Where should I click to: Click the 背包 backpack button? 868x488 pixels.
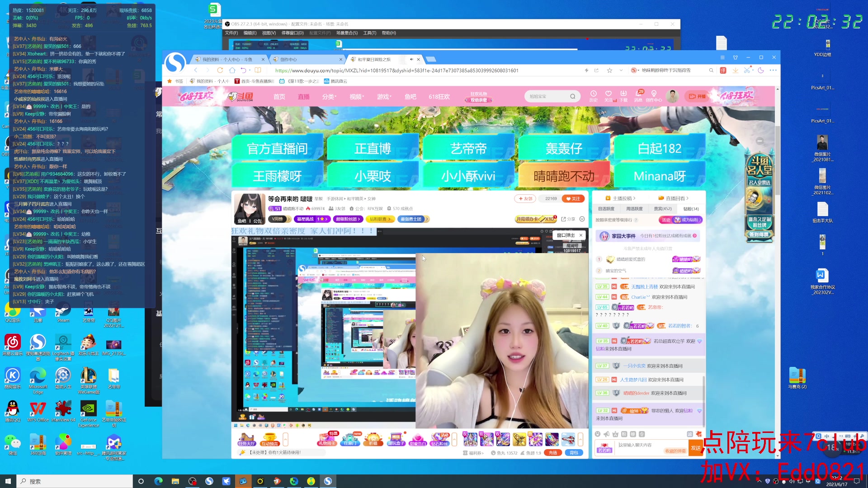pyautogui.click(x=574, y=453)
